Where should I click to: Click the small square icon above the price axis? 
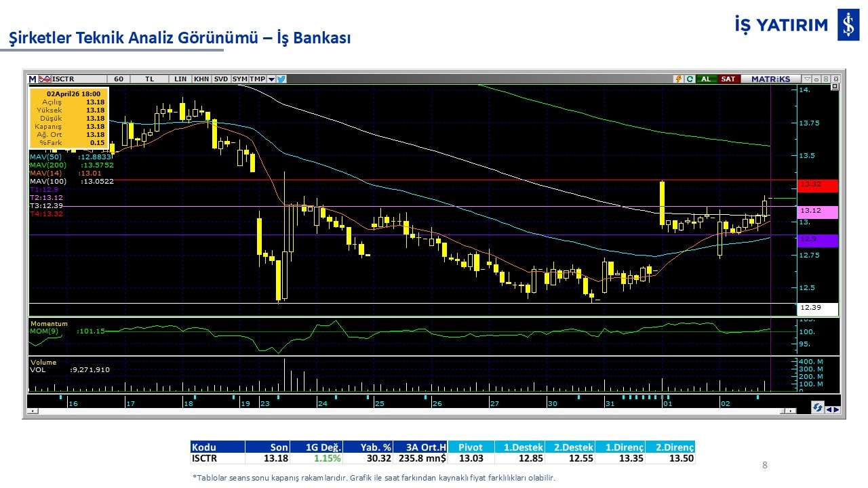[834, 87]
